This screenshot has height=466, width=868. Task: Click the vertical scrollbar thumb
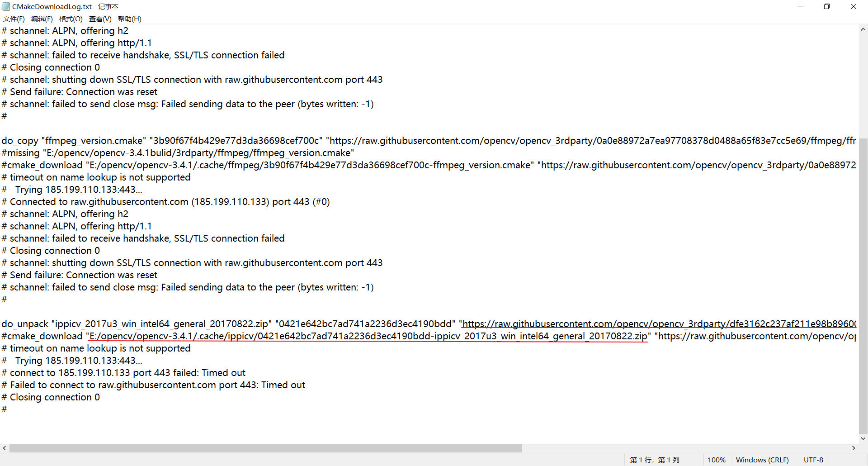click(863, 285)
